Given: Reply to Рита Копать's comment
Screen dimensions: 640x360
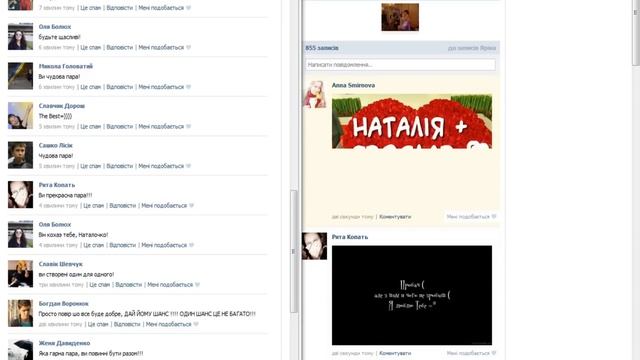Looking at the screenshot, I should coord(122,206).
